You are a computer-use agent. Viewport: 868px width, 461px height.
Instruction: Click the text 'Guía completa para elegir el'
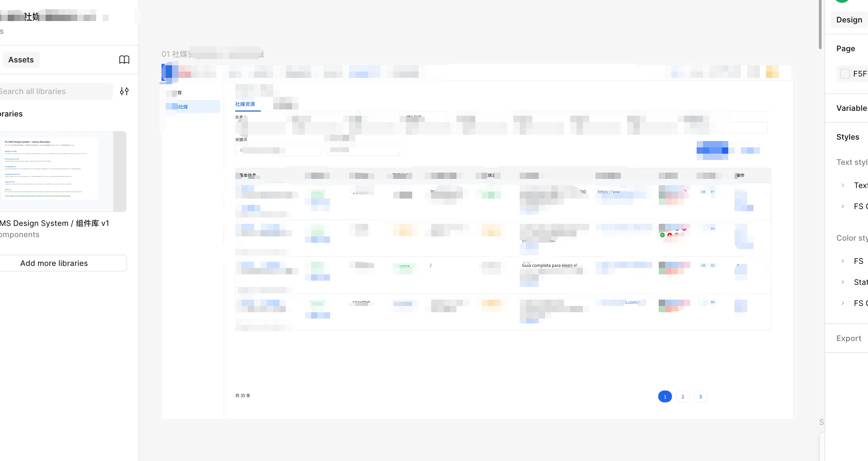549,266
